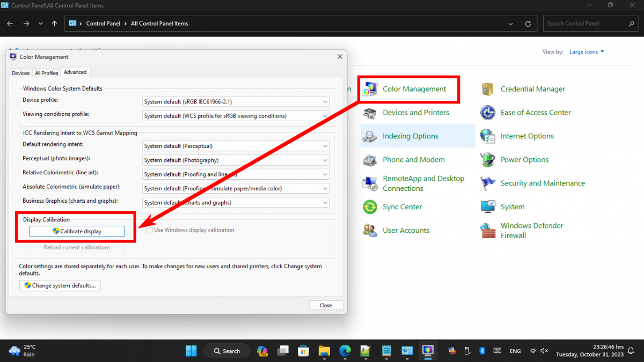This screenshot has height=362, width=644.
Task: Open the Perceptual (photo images) dropdown
Action: coord(236,160)
